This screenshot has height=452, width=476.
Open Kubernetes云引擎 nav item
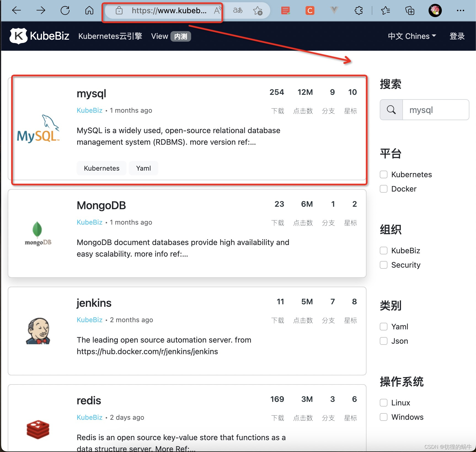(x=110, y=36)
